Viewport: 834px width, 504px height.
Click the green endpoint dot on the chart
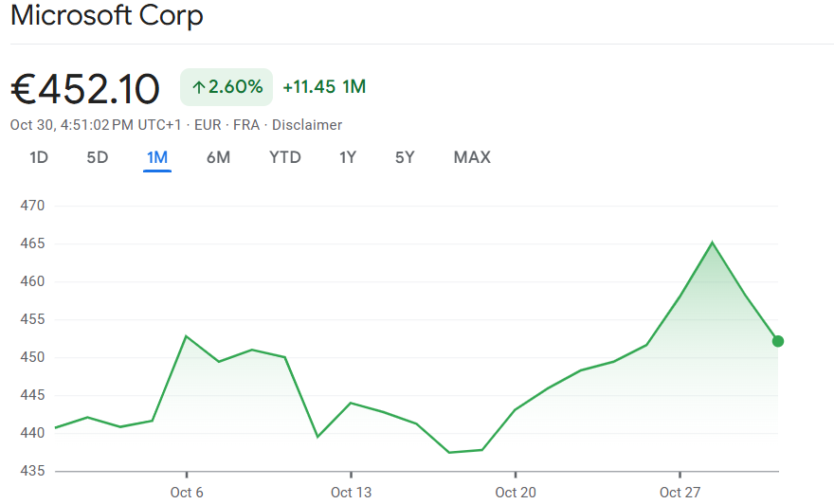[778, 341]
